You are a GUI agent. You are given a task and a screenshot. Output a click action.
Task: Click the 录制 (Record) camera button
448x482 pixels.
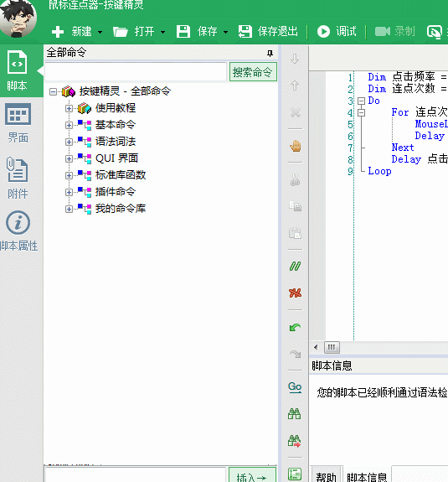[x=395, y=31]
